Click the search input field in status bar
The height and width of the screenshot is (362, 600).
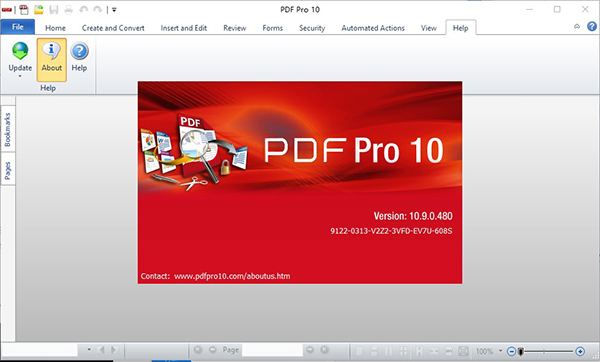click(x=40, y=350)
